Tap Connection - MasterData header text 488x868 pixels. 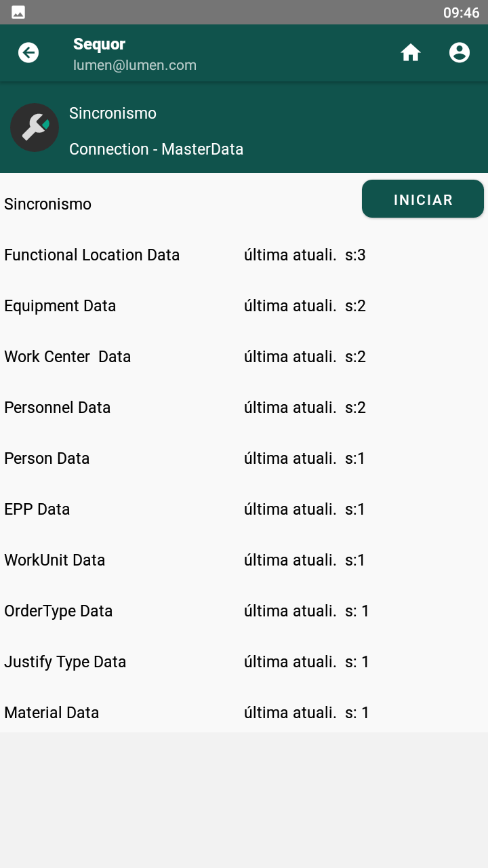click(x=156, y=149)
